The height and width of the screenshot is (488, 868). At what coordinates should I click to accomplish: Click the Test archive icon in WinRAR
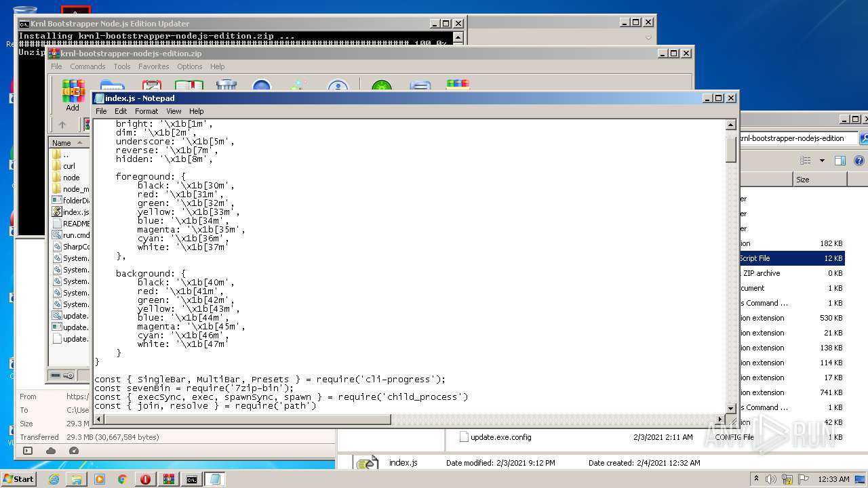tap(151, 85)
